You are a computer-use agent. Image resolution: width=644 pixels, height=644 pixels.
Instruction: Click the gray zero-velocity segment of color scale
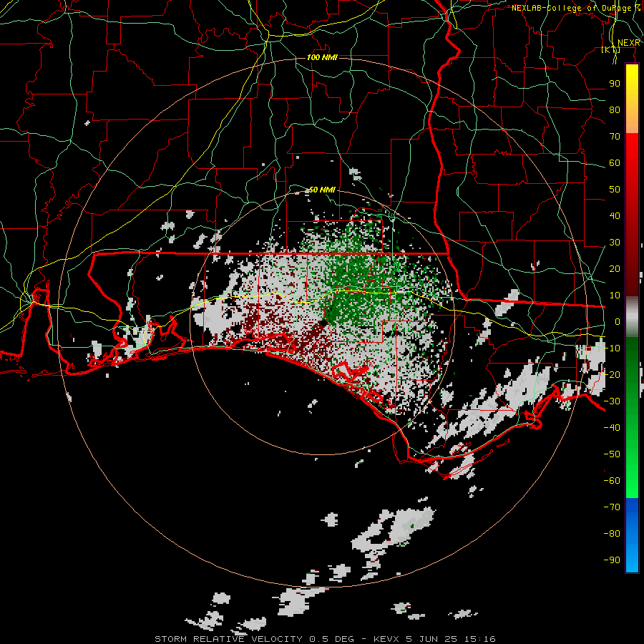[632, 317]
